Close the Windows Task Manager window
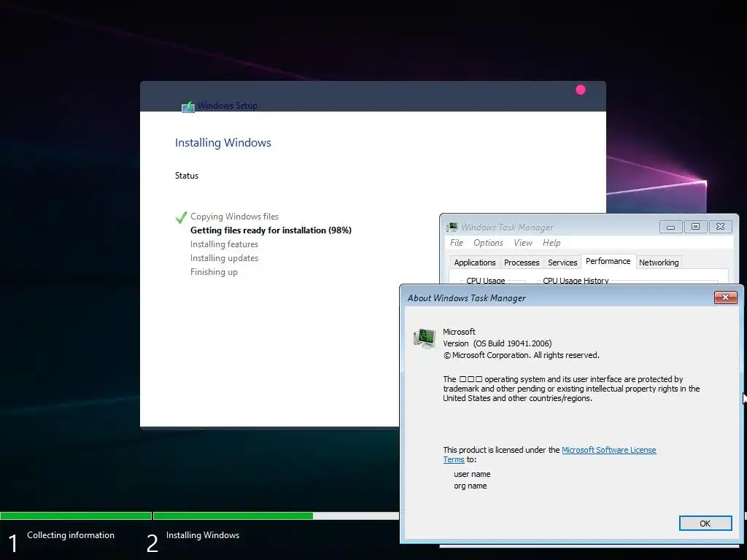 point(720,227)
